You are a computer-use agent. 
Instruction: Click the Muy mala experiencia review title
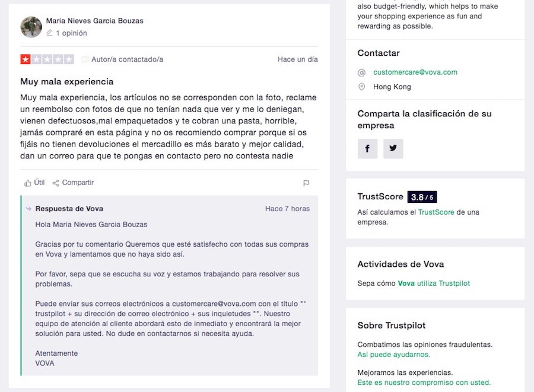(x=67, y=82)
